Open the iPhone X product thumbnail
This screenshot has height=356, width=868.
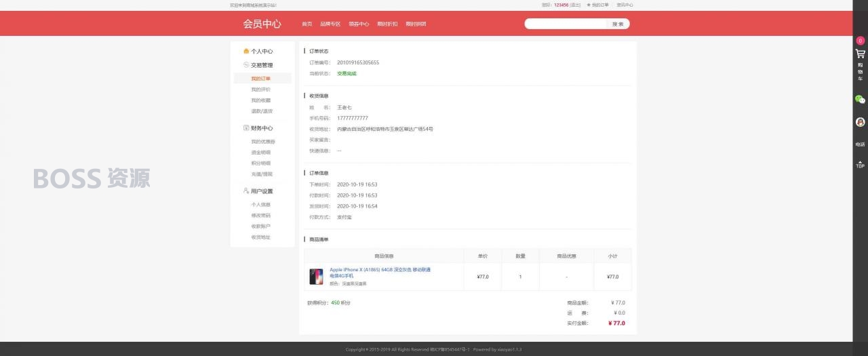(316, 277)
